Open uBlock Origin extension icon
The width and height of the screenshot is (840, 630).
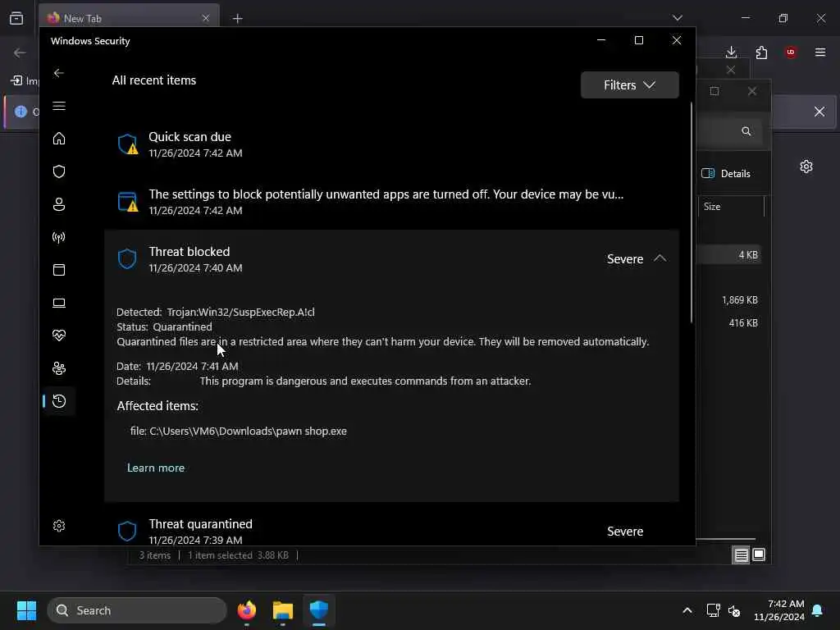pos(791,52)
